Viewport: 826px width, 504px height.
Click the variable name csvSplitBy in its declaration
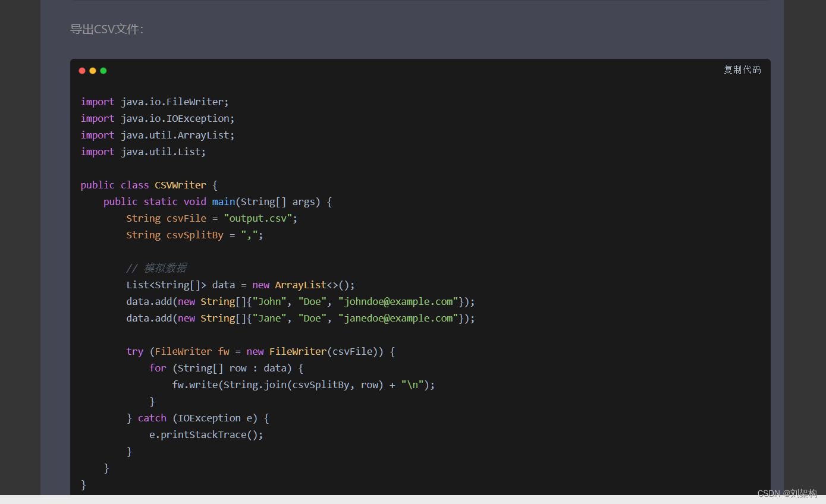[x=195, y=235]
